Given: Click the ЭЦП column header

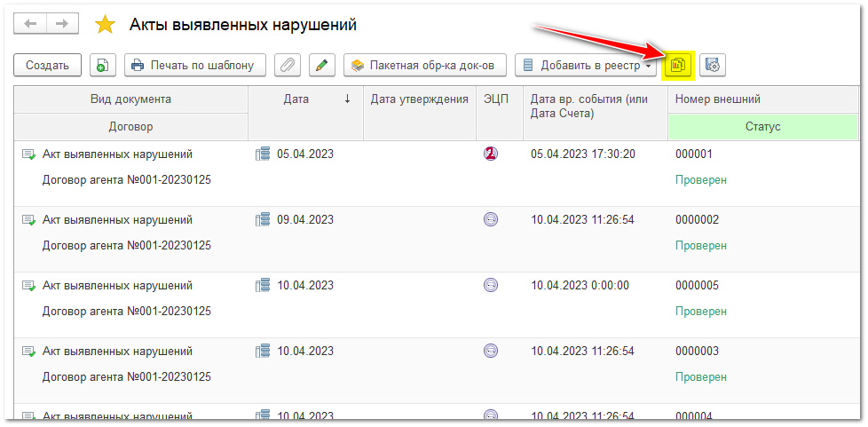Looking at the screenshot, I should (x=497, y=99).
